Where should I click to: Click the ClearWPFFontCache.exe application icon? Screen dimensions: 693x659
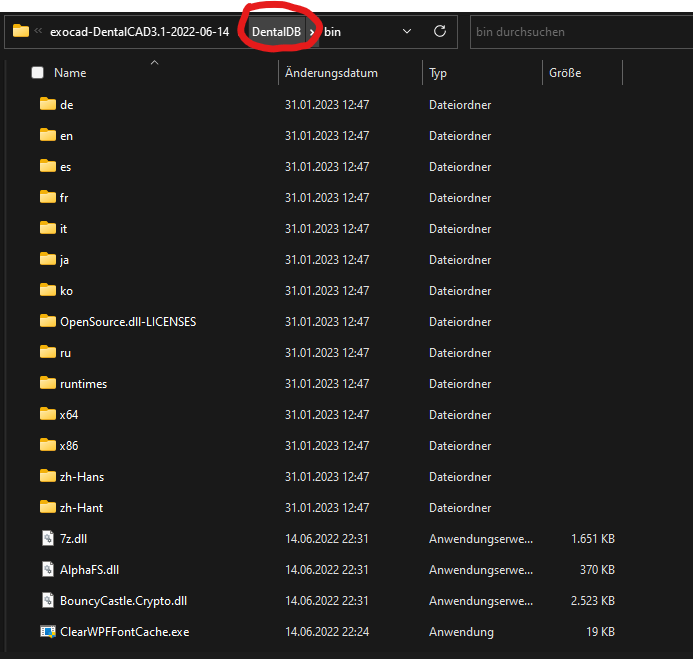pyautogui.click(x=48, y=632)
